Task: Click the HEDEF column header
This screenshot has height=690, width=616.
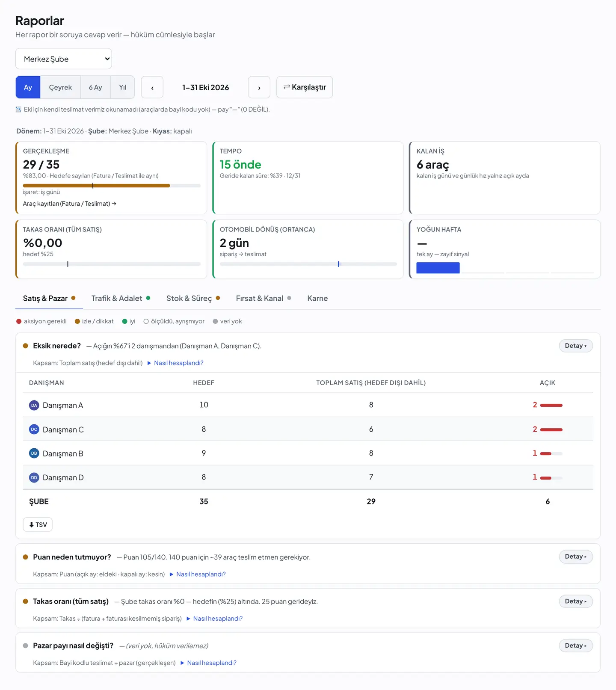Action: pos(204,383)
